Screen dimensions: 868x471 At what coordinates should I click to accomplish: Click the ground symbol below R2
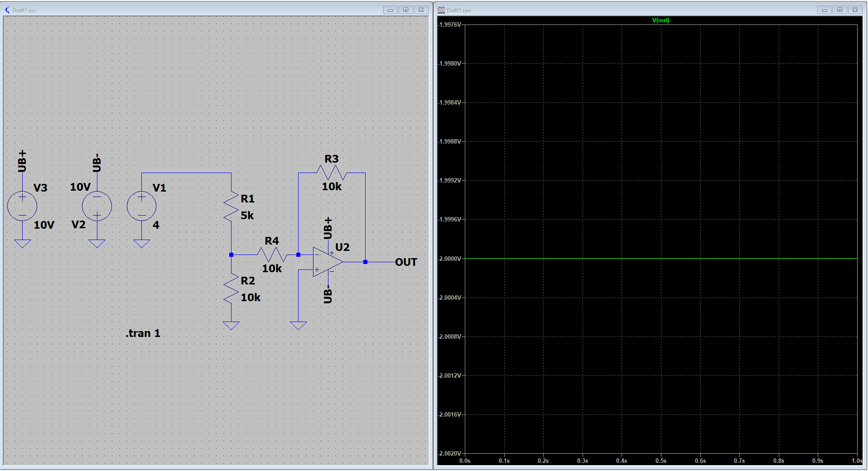pos(231,326)
